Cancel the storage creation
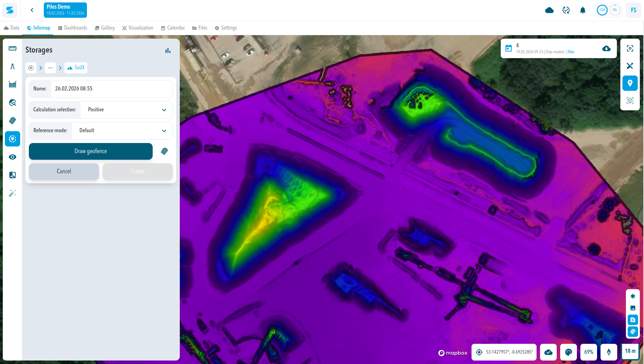Image resolution: width=644 pixels, height=364 pixels. [64, 171]
